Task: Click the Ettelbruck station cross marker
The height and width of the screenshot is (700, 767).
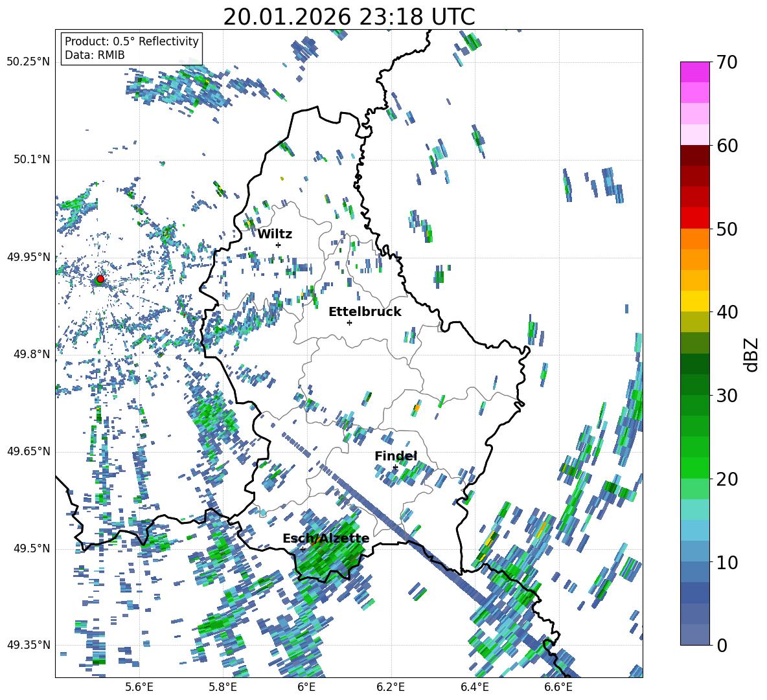Action: point(349,322)
